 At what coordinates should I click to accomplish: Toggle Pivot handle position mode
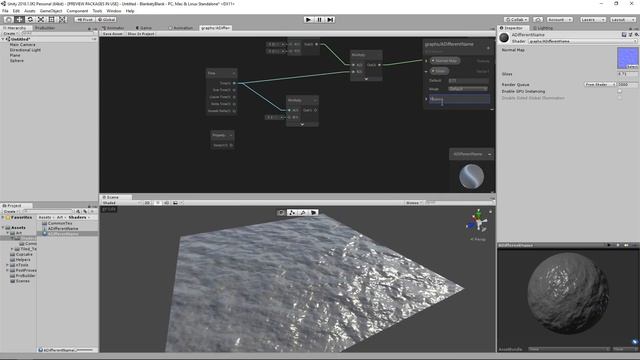tap(85, 20)
